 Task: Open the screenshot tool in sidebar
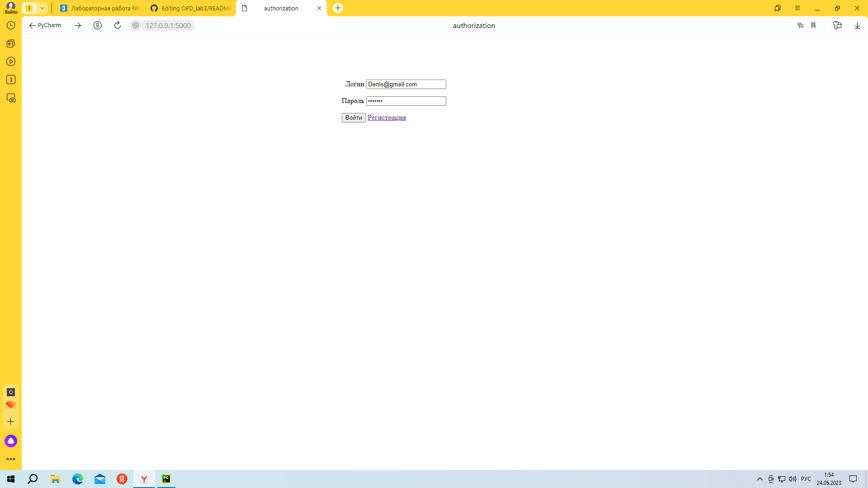click(x=11, y=98)
